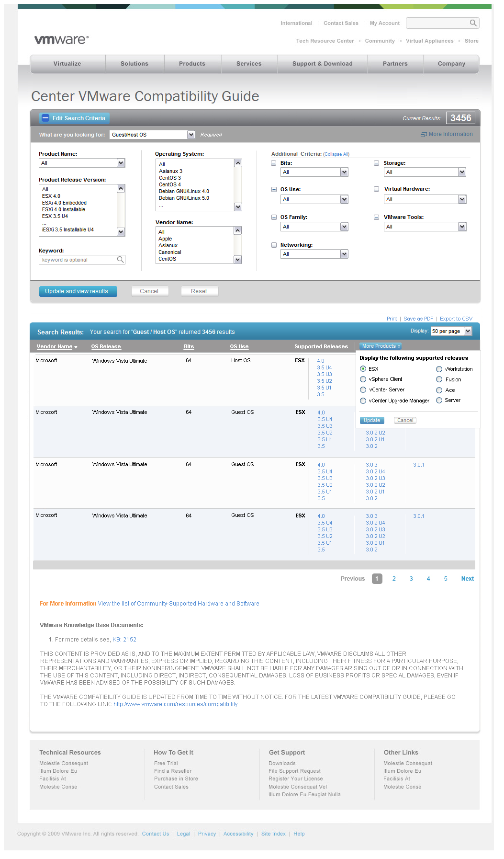Expand the OS Family dropdown
The height and width of the screenshot is (859, 504).
pyautogui.click(x=344, y=227)
